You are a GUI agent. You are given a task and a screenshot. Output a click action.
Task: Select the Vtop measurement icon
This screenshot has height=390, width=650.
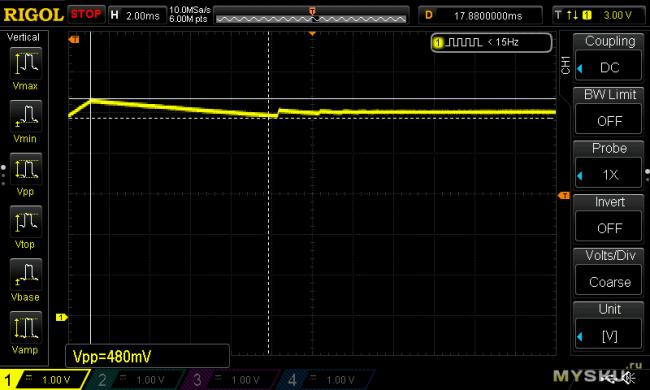(x=25, y=222)
